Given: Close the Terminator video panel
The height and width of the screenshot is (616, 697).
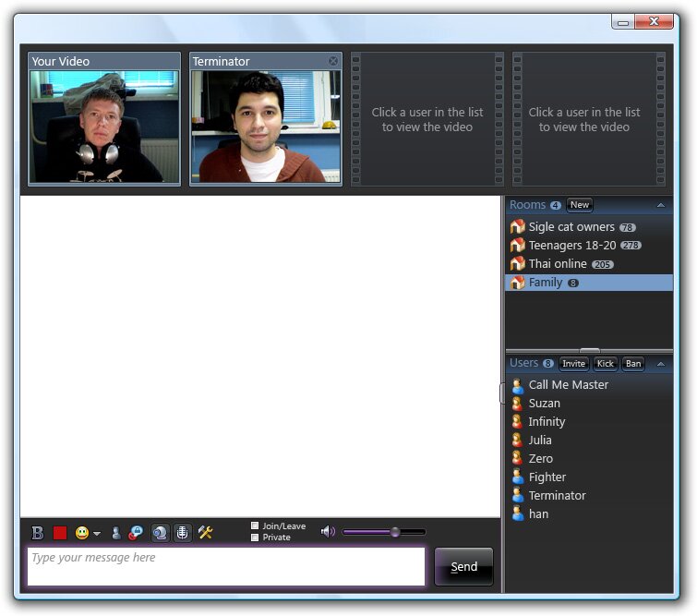Looking at the screenshot, I should pyautogui.click(x=333, y=61).
